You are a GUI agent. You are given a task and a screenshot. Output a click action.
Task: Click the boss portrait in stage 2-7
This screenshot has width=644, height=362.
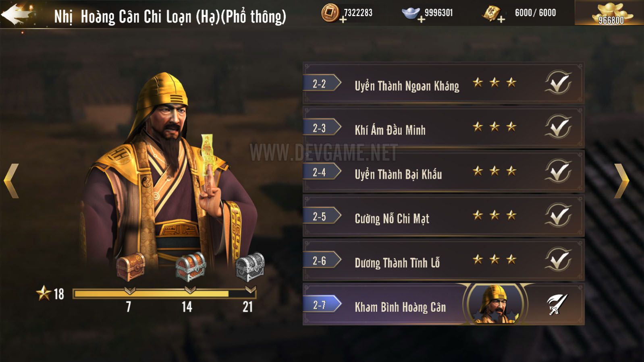coord(495,304)
